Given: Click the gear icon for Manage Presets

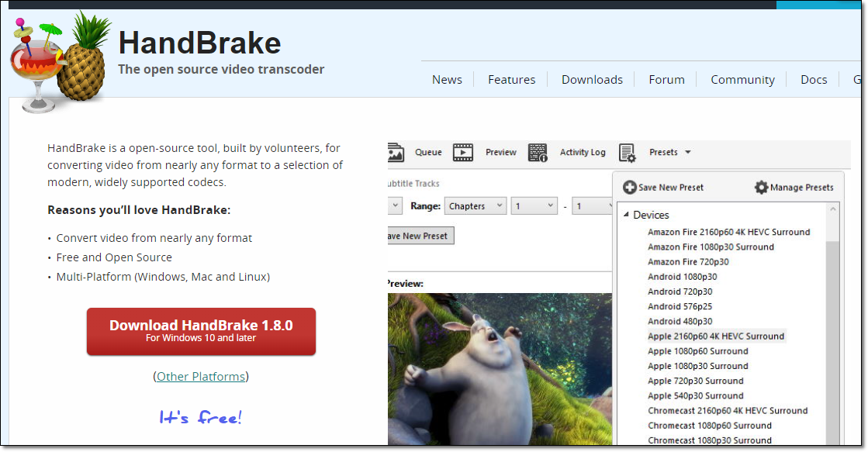Looking at the screenshot, I should point(761,188).
